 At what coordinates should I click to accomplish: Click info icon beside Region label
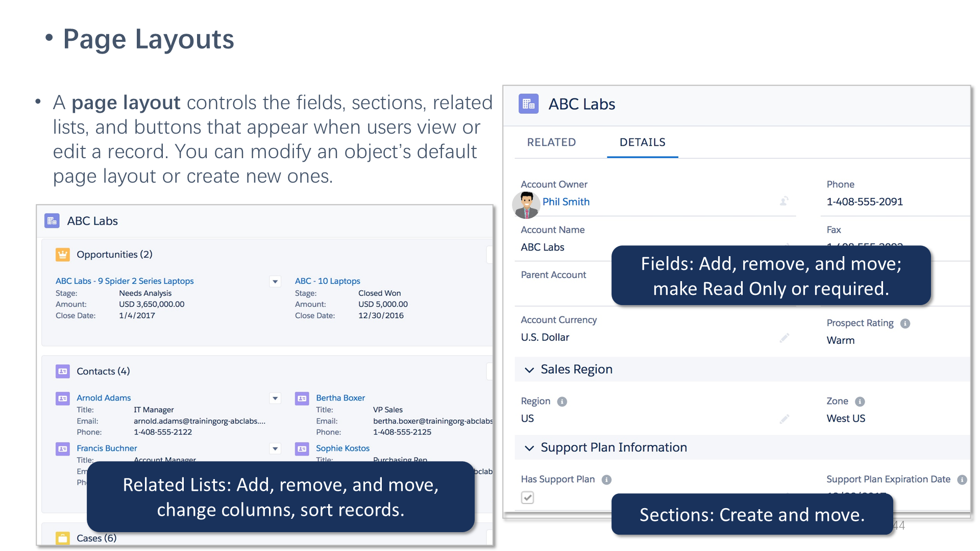(562, 402)
